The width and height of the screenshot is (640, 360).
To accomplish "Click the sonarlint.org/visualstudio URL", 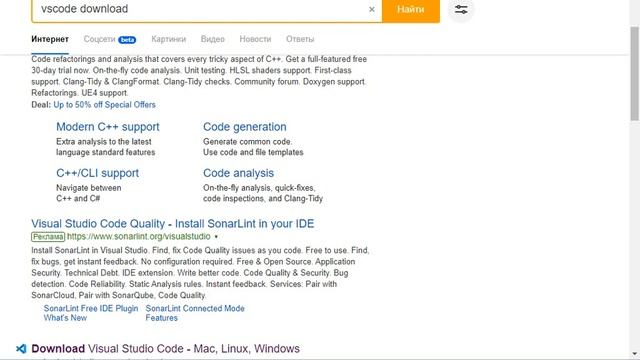I will (139, 236).
